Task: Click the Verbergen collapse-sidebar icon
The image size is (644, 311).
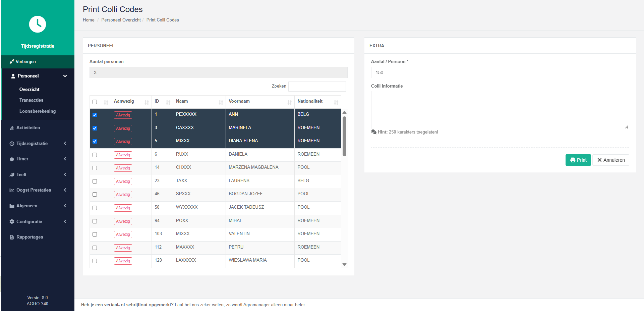Action: pyautogui.click(x=12, y=61)
